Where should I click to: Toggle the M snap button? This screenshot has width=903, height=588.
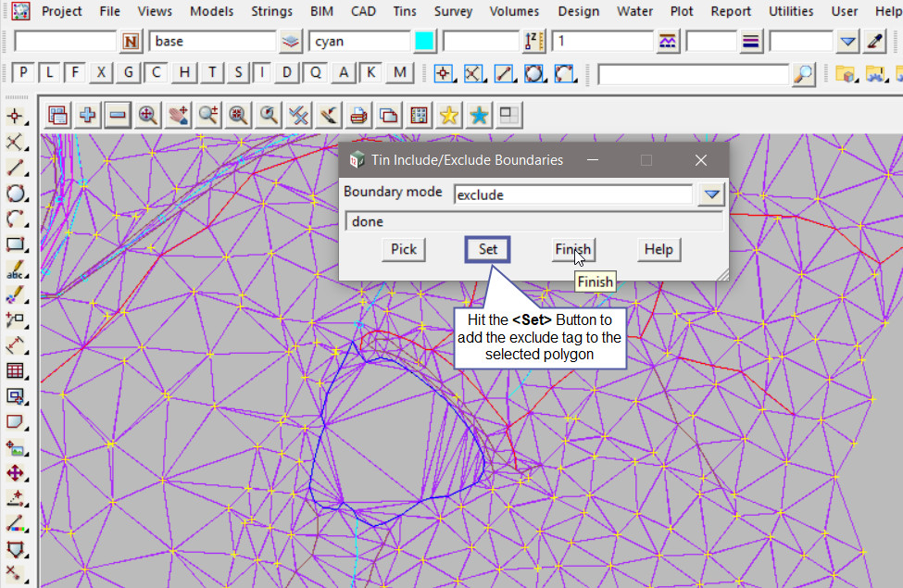point(400,72)
